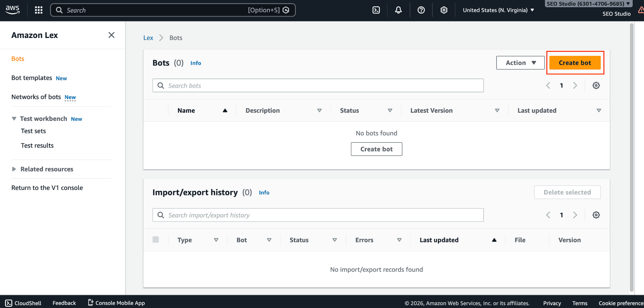Sort bots by Description column
The image size is (644, 308).
coord(319,111)
